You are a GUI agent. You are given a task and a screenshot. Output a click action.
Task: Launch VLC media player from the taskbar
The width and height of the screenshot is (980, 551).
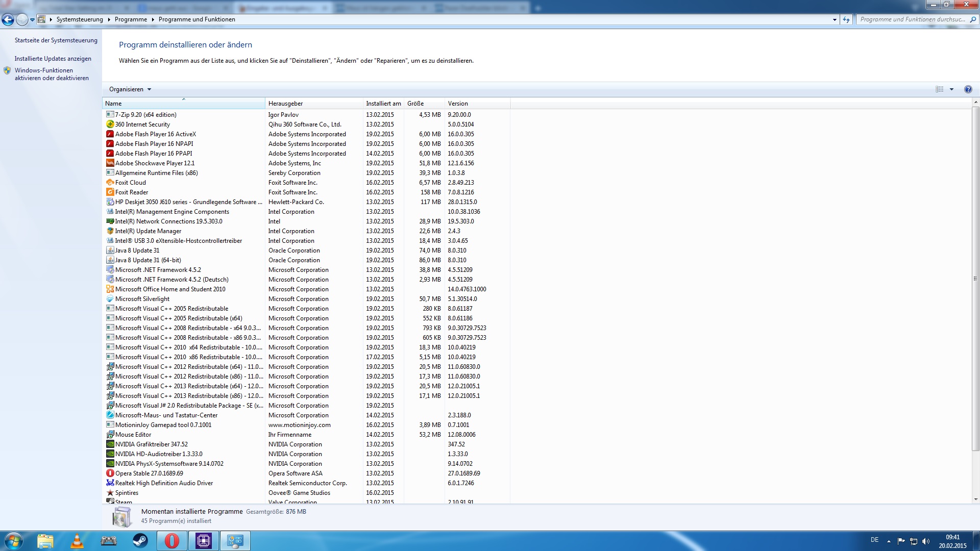(77, 541)
